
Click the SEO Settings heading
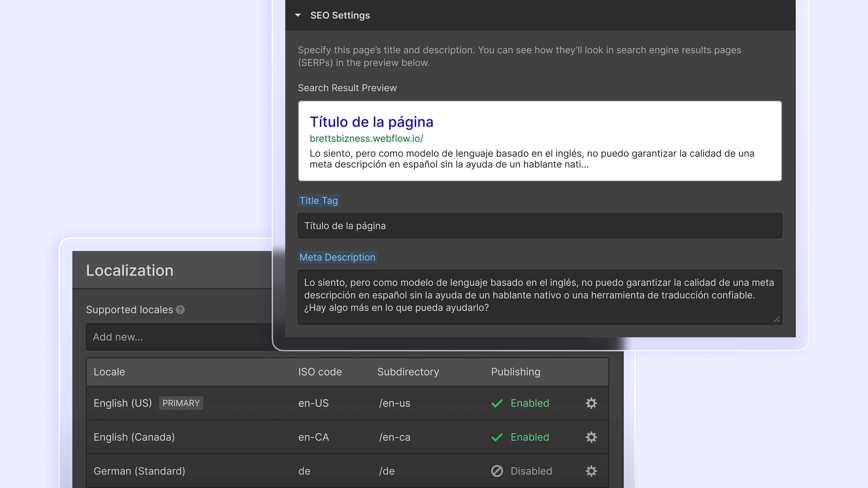[x=340, y=15]
